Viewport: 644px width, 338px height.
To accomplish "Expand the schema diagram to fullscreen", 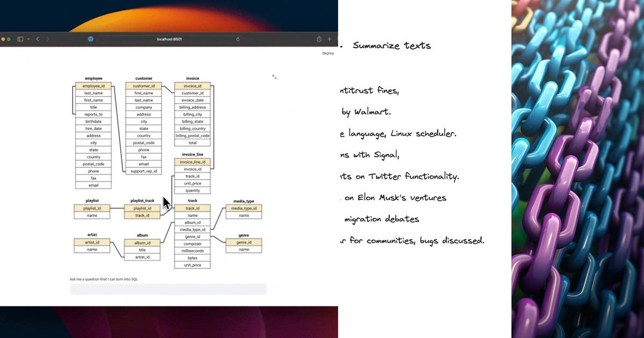I will point(274,77).
